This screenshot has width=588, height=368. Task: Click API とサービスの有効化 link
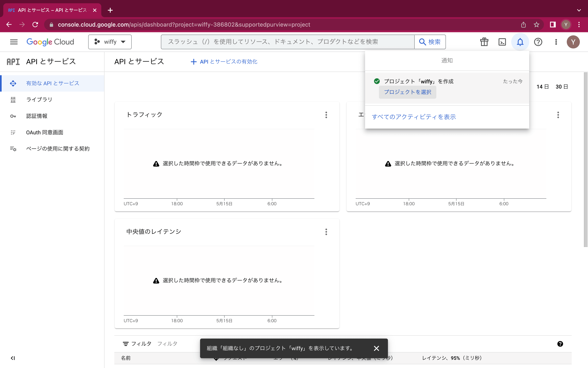click(224, 62)
